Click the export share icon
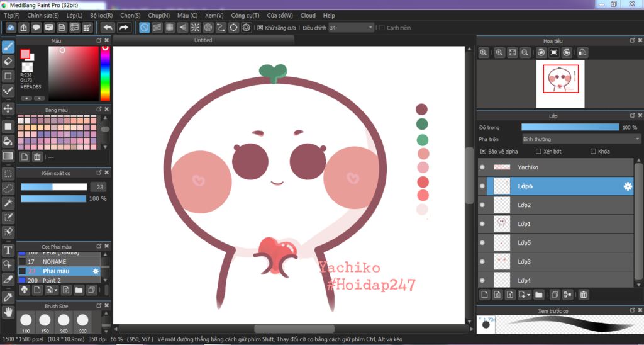 [x=24, y=28]
